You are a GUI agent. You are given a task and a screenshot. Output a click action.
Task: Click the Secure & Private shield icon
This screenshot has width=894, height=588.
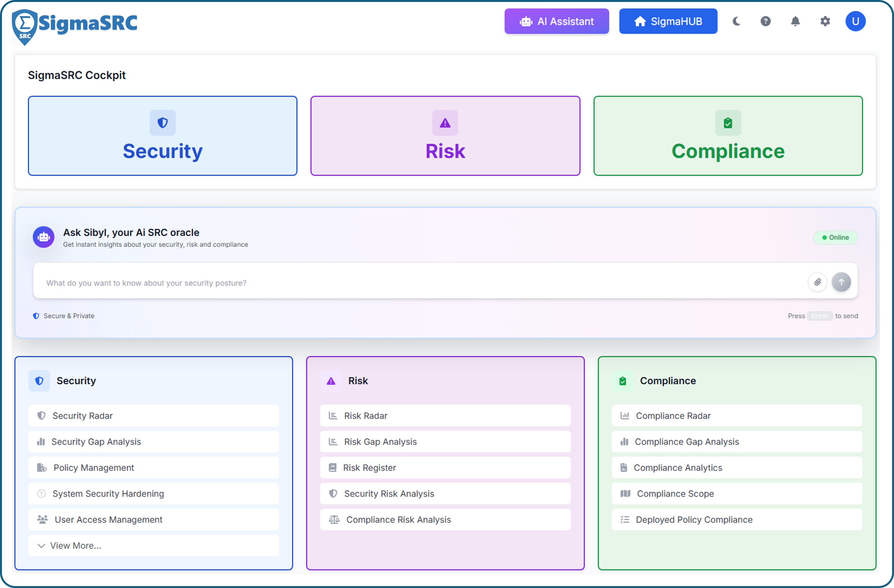(x=36, y=316)
